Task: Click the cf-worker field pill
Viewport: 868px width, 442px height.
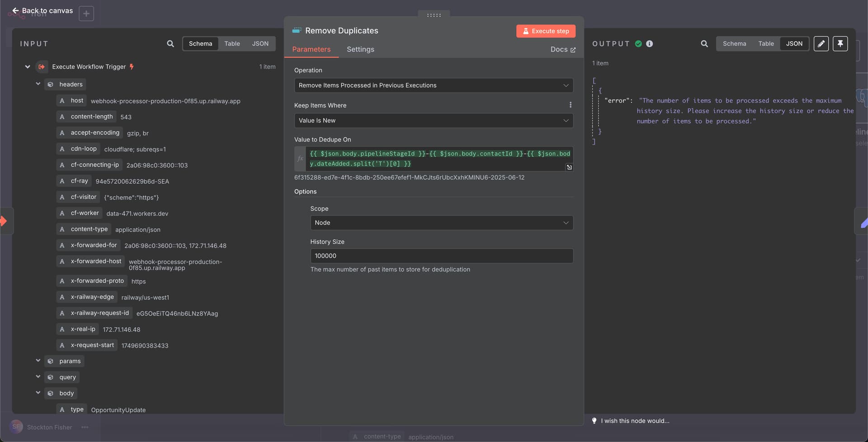Action: point(79,213)
